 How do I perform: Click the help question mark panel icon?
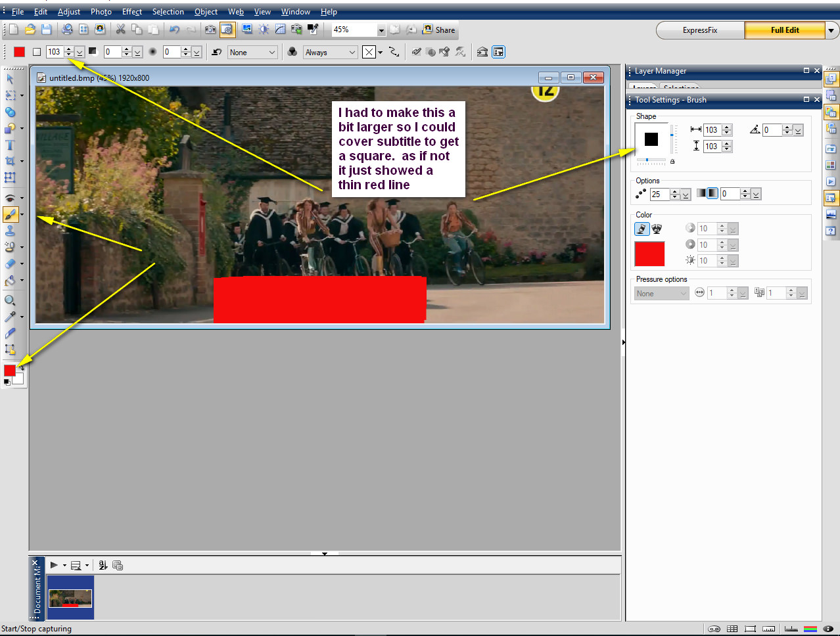pyautogui.click(x=831, y=231)
